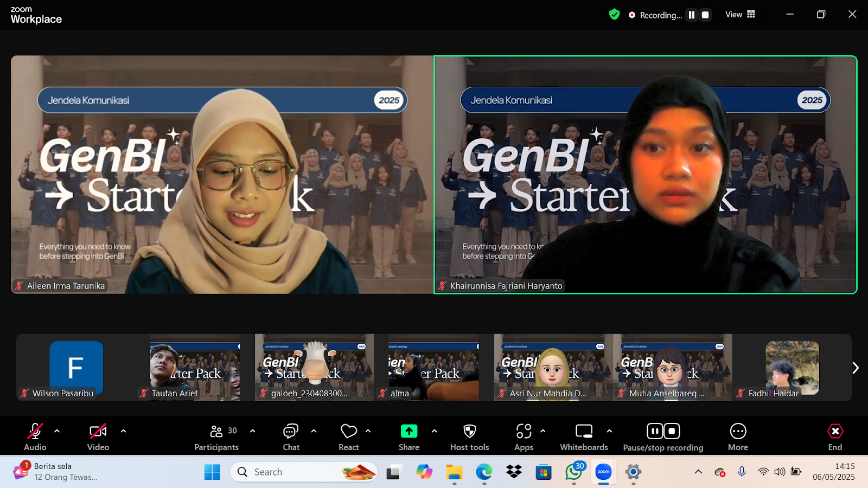Open Task View on the taskbar
This screenshot has width=868, height=488.
click(393, 472)
